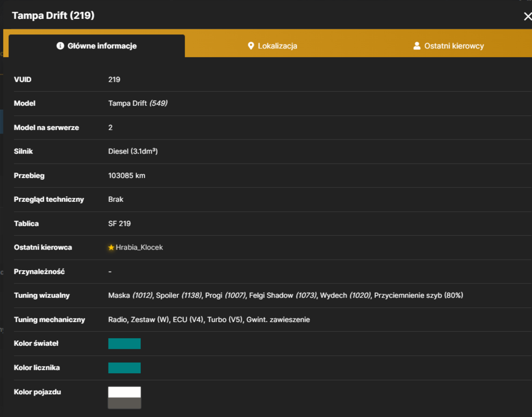Viewport: 532px width, 417px height.
Task: Click the Diesel engine value
Action: pos(133,151)
